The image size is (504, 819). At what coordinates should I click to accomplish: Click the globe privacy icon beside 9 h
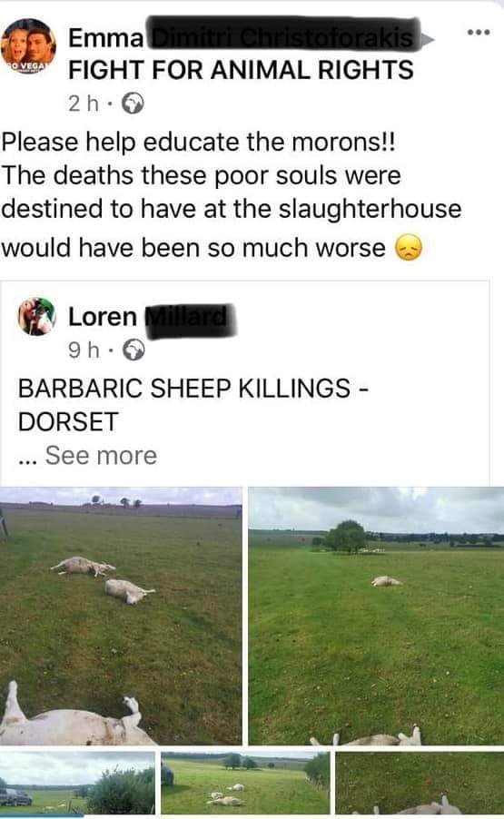(133, 350)
